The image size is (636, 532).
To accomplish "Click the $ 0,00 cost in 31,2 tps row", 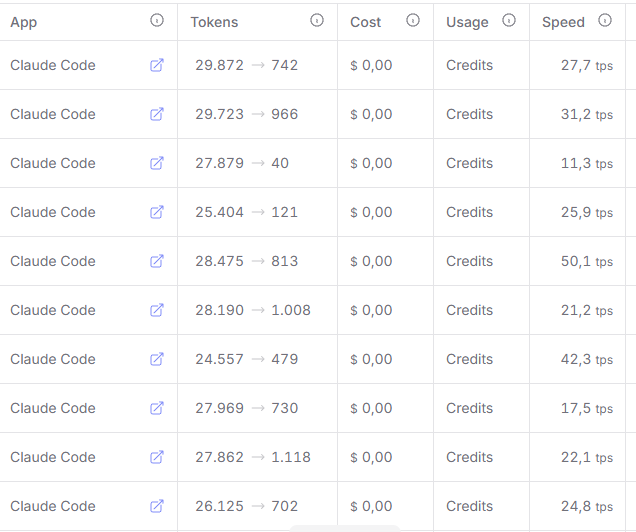I will [371, 114].
